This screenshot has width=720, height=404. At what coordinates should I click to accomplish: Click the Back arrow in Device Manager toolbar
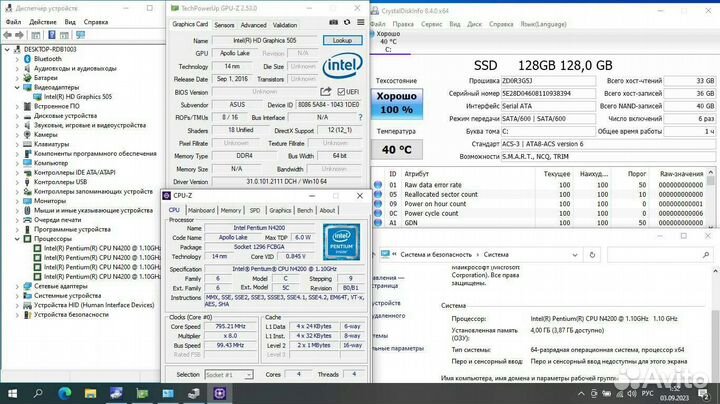point(8,35)
